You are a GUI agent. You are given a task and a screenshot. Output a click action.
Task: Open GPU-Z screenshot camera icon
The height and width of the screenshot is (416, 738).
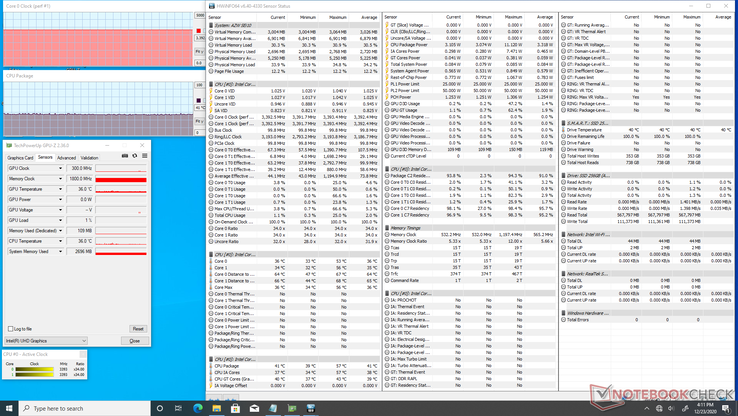[125, 156]
